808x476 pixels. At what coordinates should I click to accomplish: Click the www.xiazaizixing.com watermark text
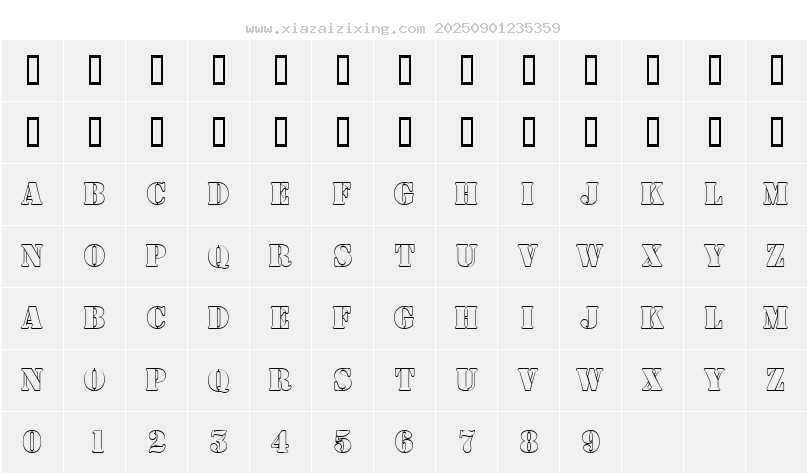click(x=335, y=28)
